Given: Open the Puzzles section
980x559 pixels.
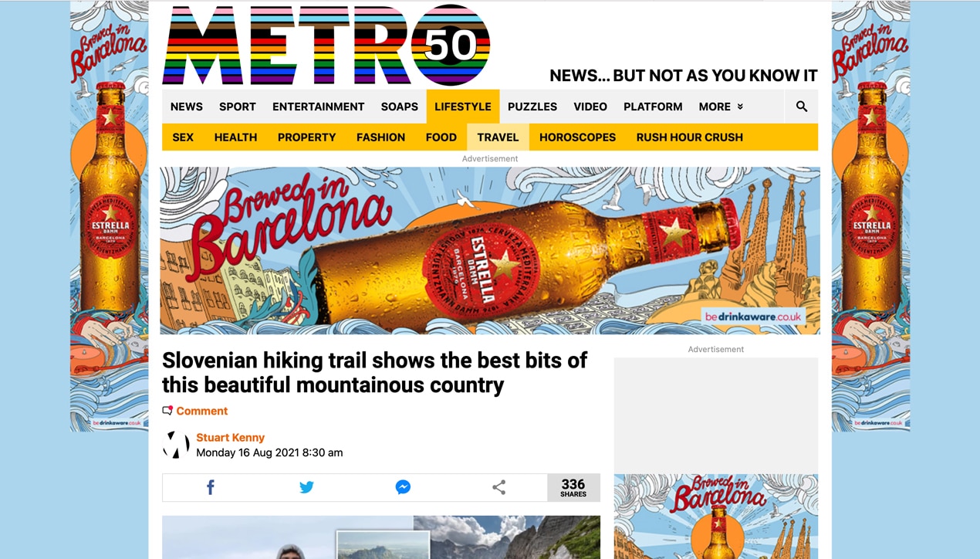Looking at the screenshot, I should pyautogui.click(x=532, y=107).
